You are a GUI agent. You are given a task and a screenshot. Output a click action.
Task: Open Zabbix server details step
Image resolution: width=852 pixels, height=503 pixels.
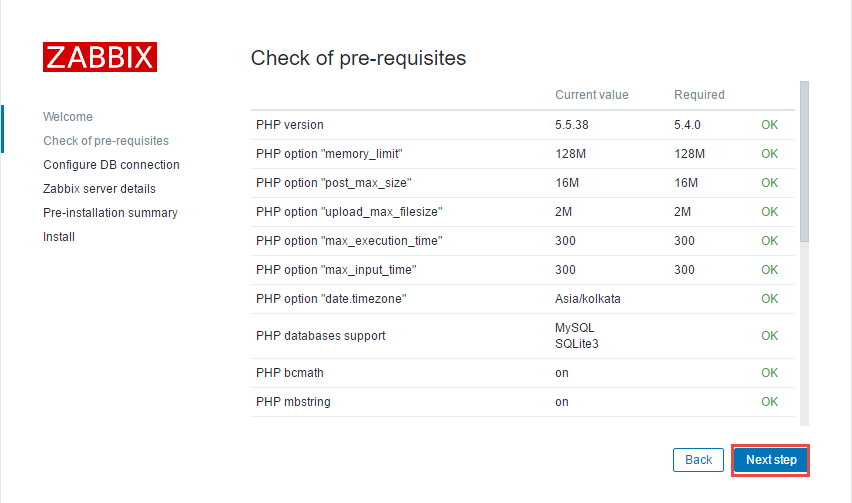[x=99, y=188]
